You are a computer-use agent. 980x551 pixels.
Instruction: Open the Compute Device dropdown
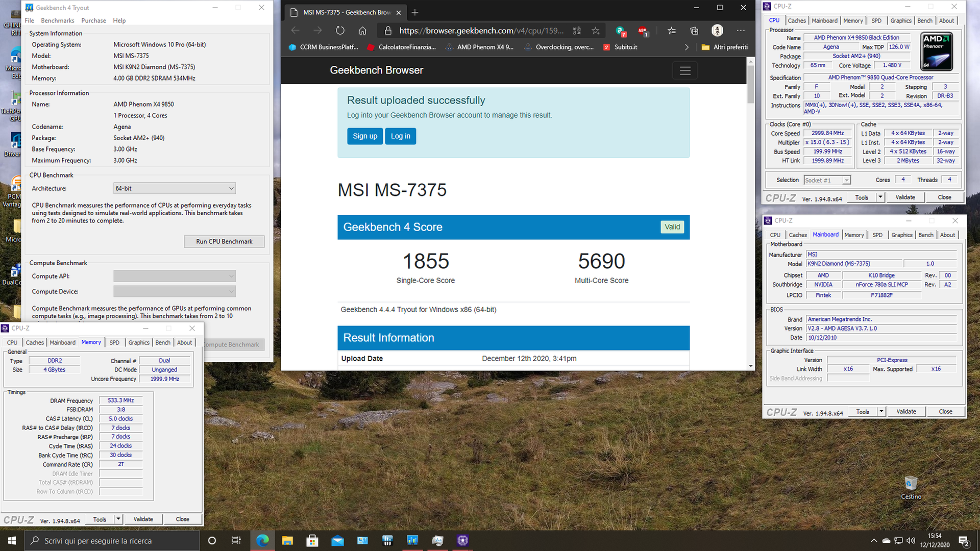(x=175, y=291)
